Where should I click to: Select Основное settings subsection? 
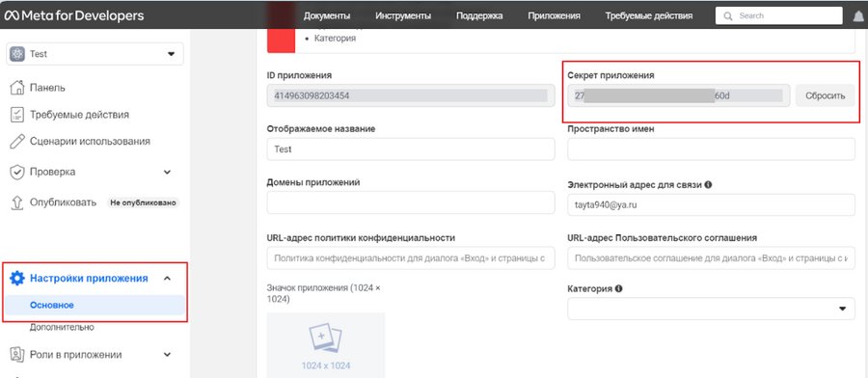coord(95,305)
